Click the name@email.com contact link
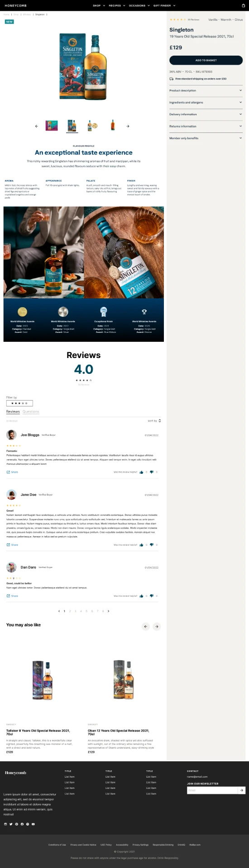 click(197, 777)
